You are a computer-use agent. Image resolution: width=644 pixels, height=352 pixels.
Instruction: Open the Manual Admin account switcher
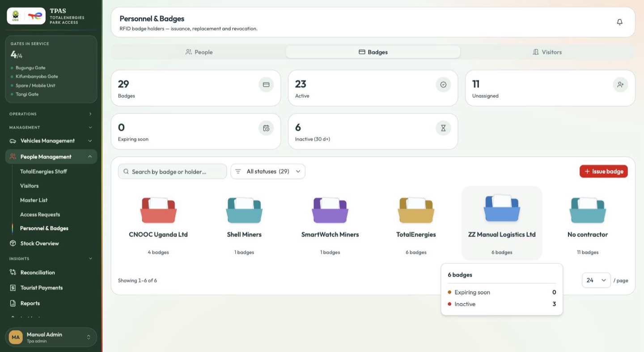[51, 337]
